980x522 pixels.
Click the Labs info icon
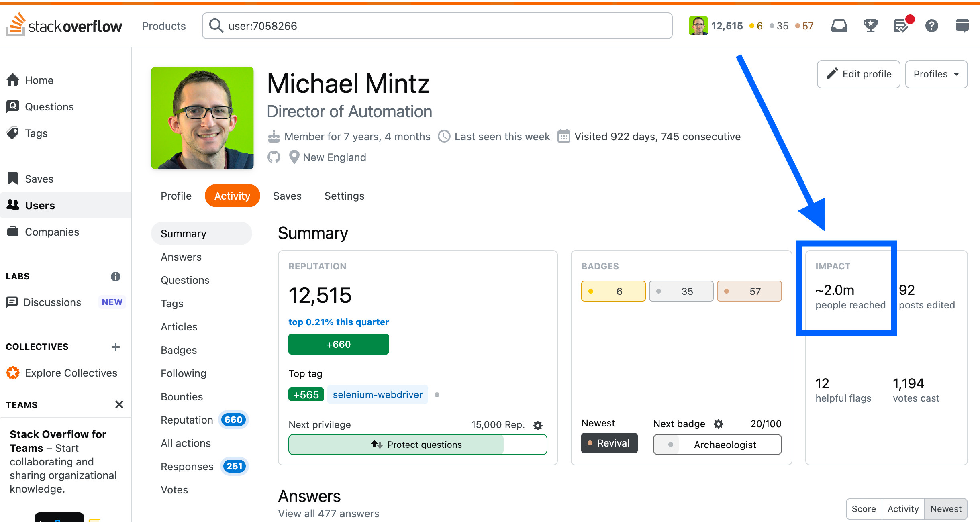pos(115,276)
